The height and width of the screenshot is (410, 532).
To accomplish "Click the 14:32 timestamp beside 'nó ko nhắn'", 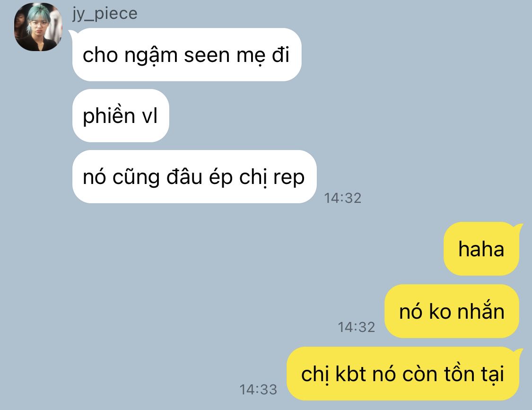I will [x=356, y=327].
